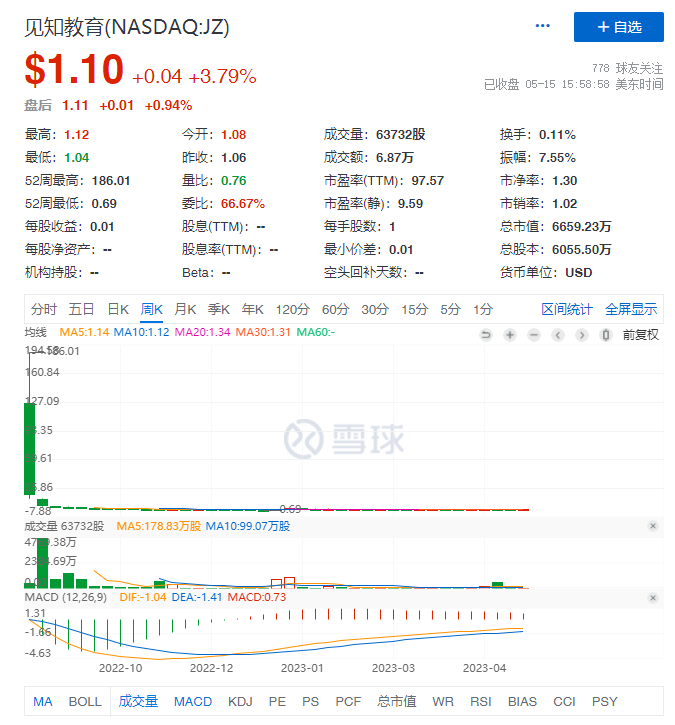
Task: Click the tall green candlestick at chart start
Action: point(30,448)
